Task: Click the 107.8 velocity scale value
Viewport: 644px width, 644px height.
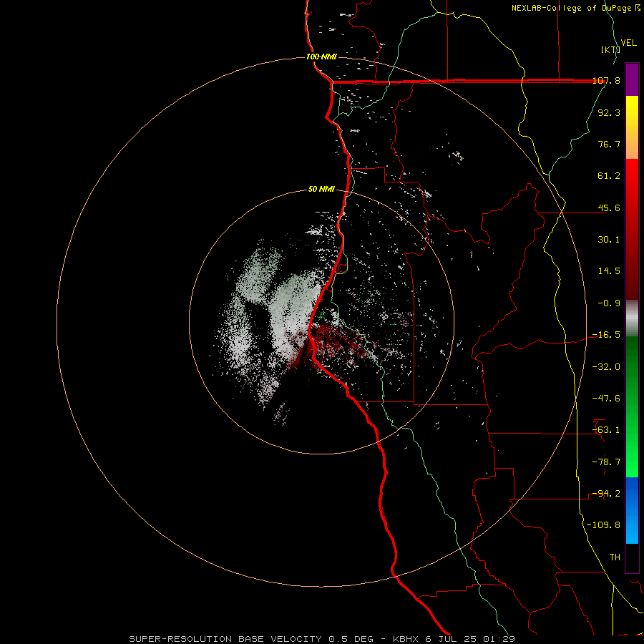Action: click(x=606, y=80)
